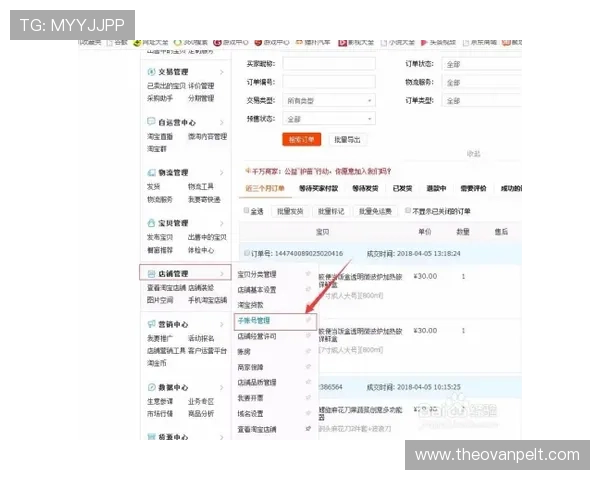Pin the 域名设置 menu entry
This screenshot has height=480, width=600.
coord(308,413)
